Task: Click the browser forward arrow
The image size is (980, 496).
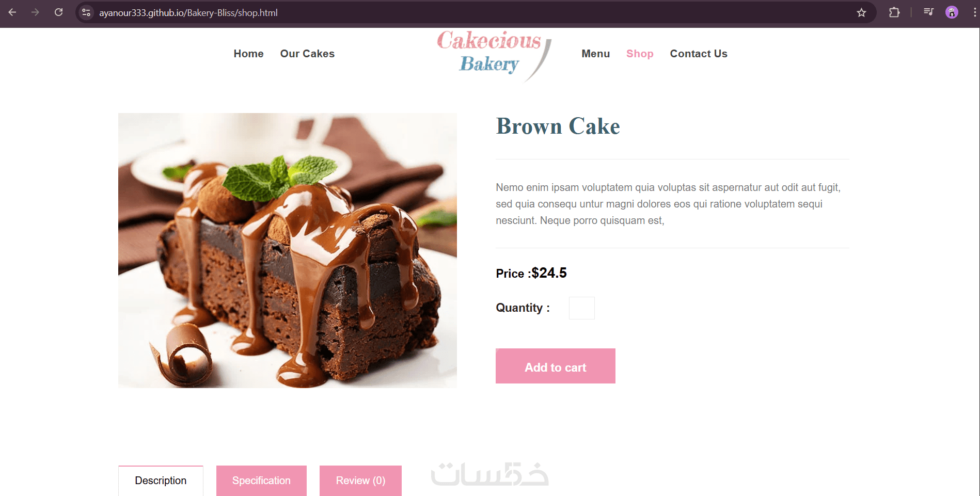Action: 35,12
